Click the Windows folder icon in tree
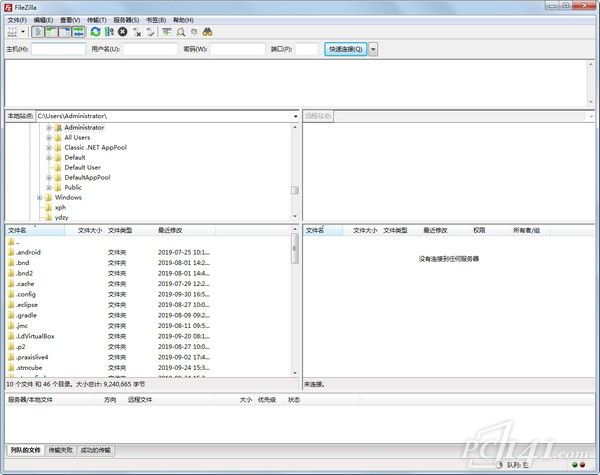The width and height of the screenshot is (600, 475). [49, 198]
